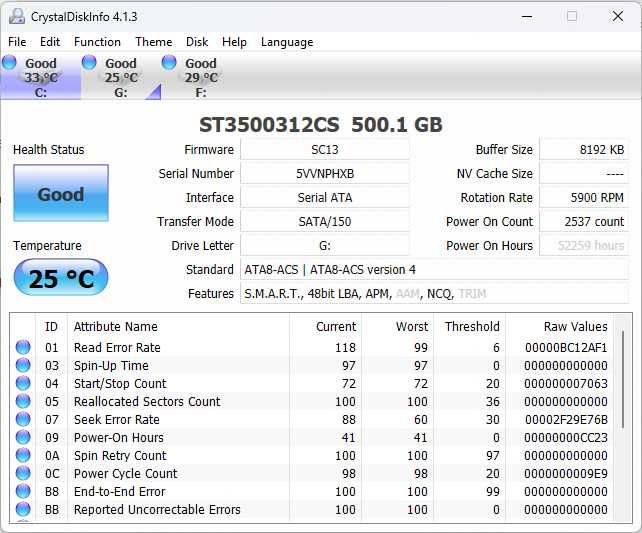Open the Disk menu
Screen dimensions: 642x533
pyautogui.click(x=197, y=42)
